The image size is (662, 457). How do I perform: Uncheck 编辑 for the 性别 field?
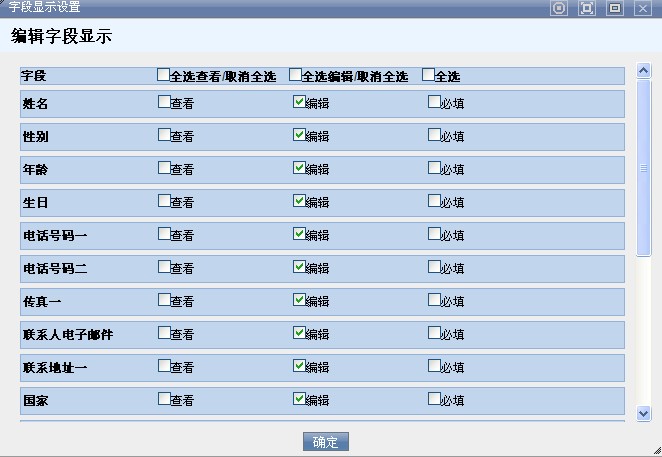click(x=298, y=135)
